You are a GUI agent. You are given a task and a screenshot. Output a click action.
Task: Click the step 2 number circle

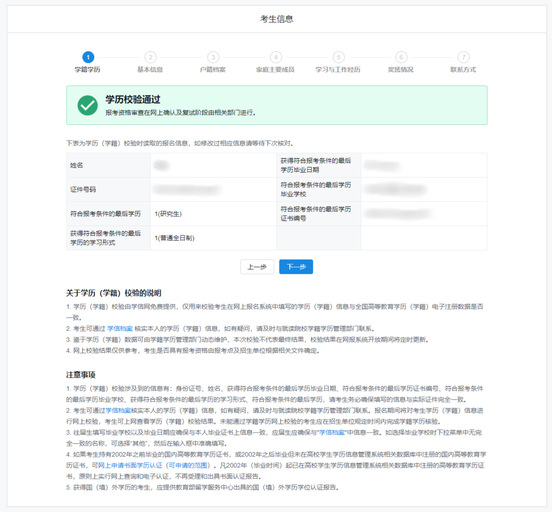point(151,57)
